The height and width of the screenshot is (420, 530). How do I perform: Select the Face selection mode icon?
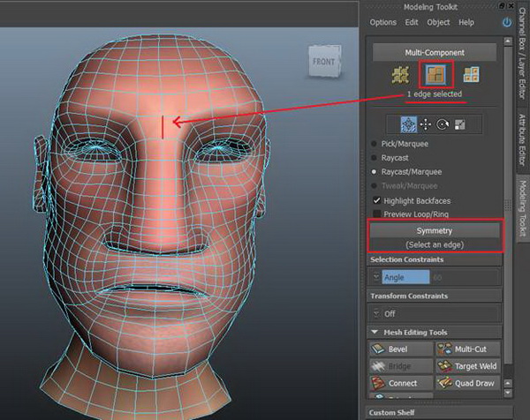[x=471, y=75]
